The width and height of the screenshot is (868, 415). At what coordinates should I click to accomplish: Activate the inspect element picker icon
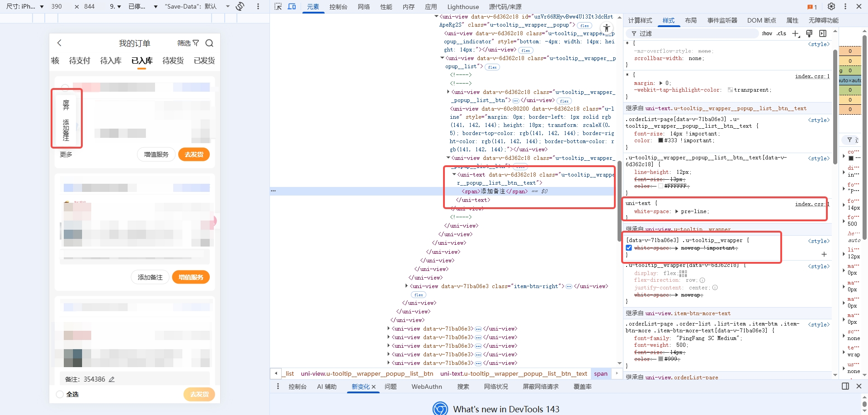[278, 6]
